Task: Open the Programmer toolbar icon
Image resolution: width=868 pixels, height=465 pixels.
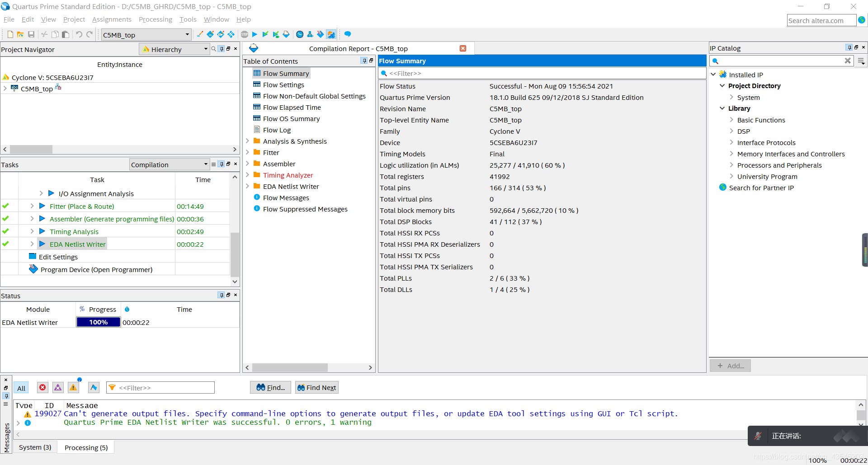Action: (x=321, y=34)
